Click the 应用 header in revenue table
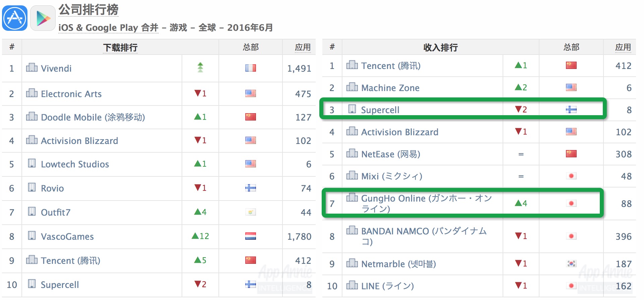The image size is (644, 300). [623, 48]
